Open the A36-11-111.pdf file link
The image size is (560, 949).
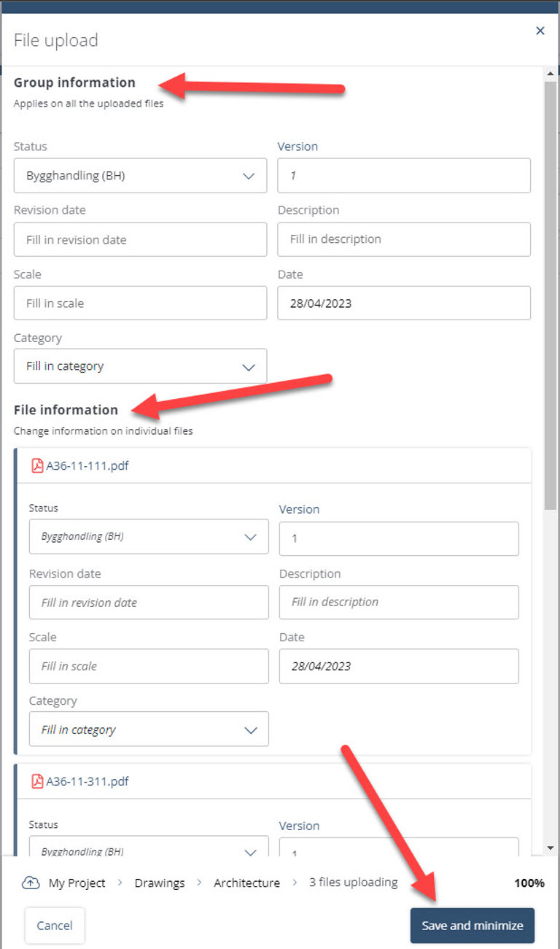87,465
